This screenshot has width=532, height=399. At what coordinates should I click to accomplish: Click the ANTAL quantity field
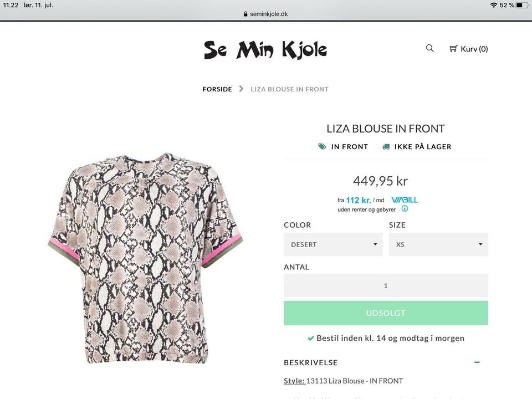[386, 285]
